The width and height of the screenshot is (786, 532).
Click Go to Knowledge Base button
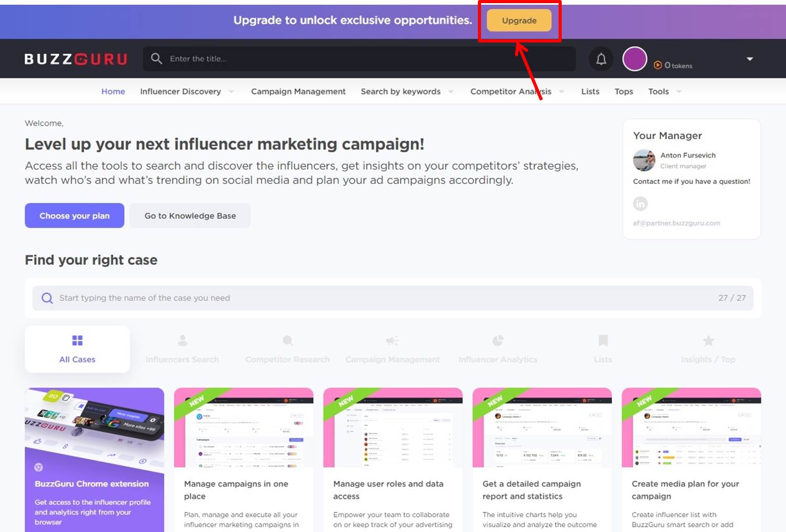190,215
